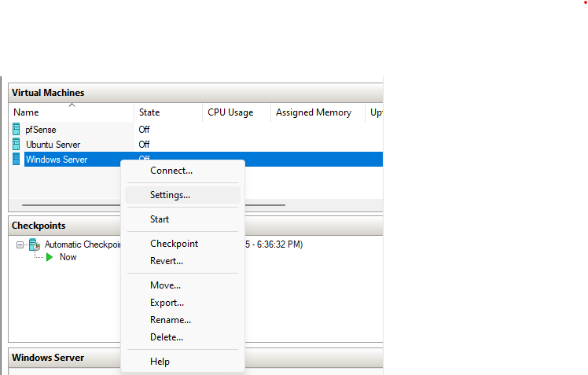Choose Rename... from the context menu
Viewport: 588px width, 375px height.
(170, 320)
